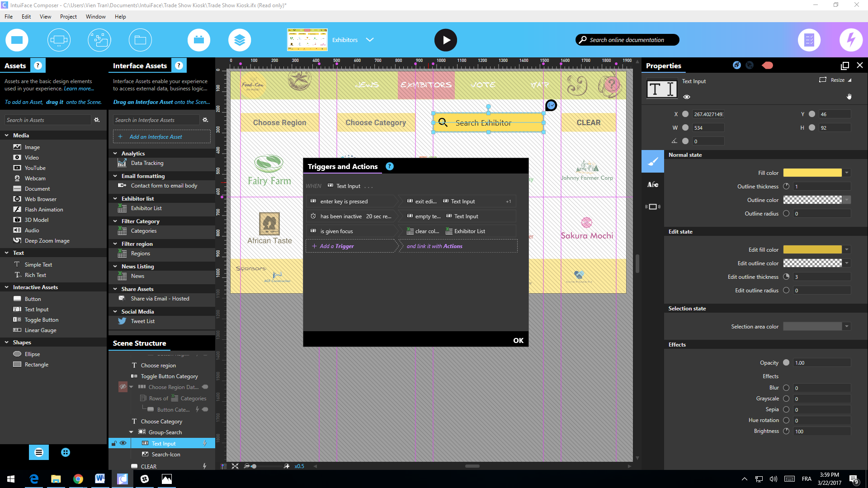Click the Triggers and Actions help icon
Viewport: 868px width, 488px height.
pyautogui.click(x=389, y=166)
